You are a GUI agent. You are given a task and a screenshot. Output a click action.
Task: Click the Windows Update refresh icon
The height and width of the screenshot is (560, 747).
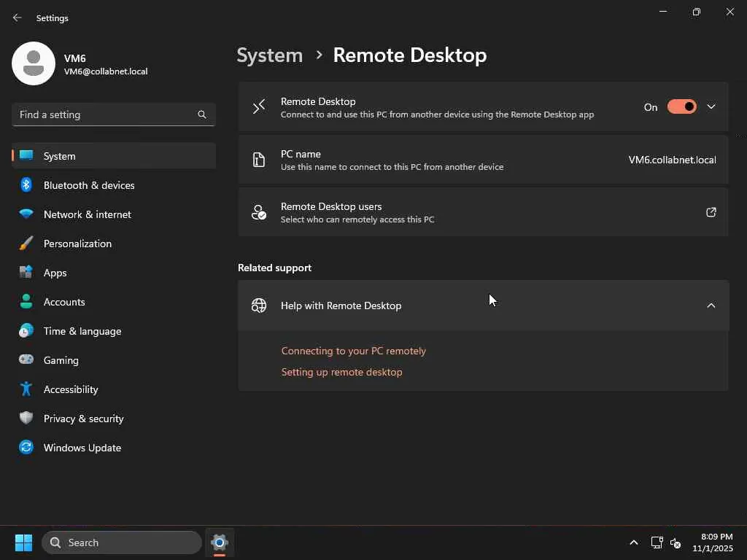point(26,447)
